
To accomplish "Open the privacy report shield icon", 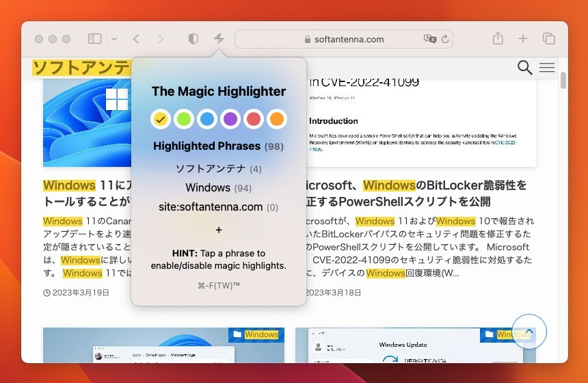I will 193,38.
